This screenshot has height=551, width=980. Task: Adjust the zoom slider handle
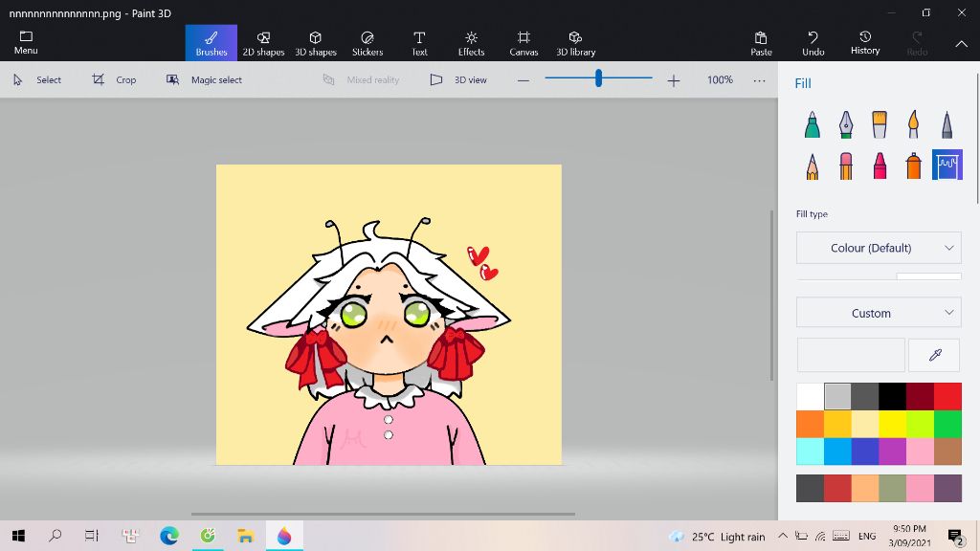[x=598, y=78]
